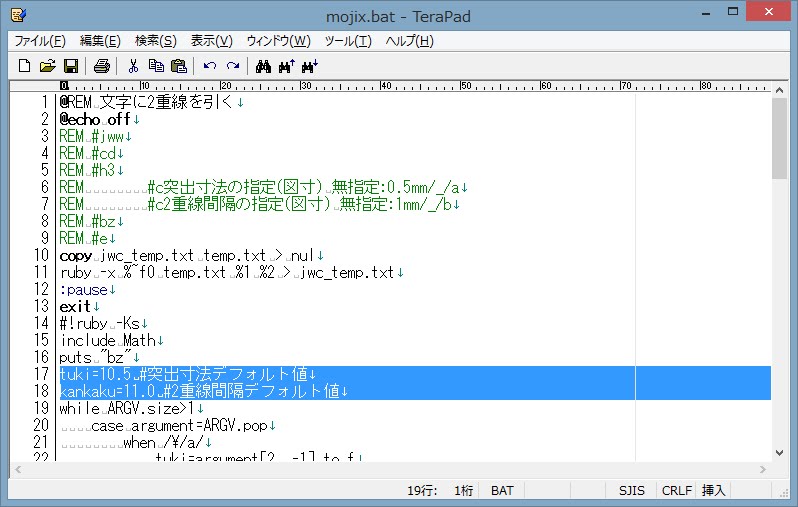Click the Paste clipboard icon
The height and width of the screenshot is (507, 798).
[179, 66]
